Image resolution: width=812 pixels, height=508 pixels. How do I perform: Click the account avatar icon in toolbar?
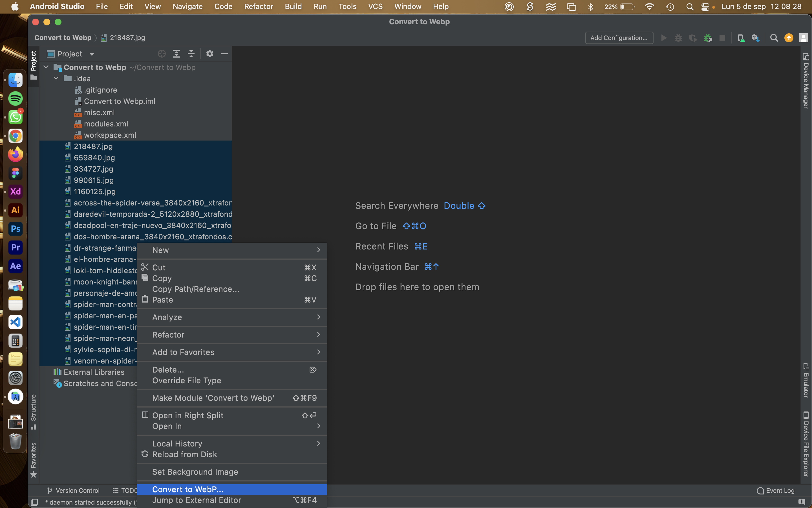pos(803,38)
